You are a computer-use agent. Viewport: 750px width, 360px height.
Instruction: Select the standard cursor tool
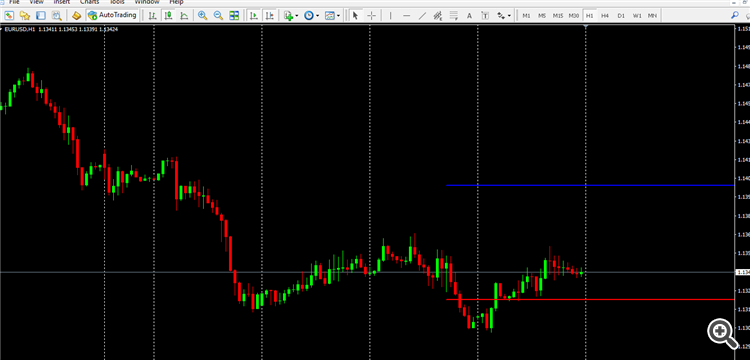click(x=355, y=16)
